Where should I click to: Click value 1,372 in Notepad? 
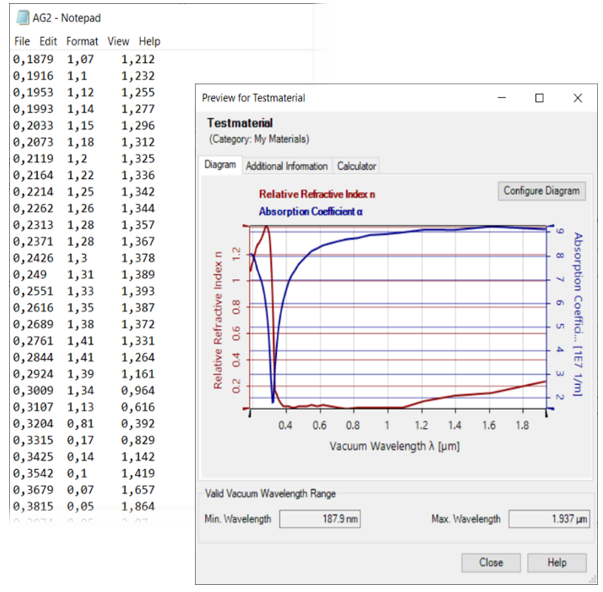[x=138, y=324]
